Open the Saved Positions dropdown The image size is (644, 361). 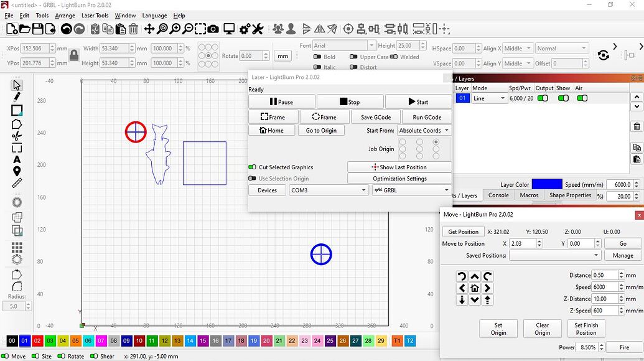coord(555,255)
